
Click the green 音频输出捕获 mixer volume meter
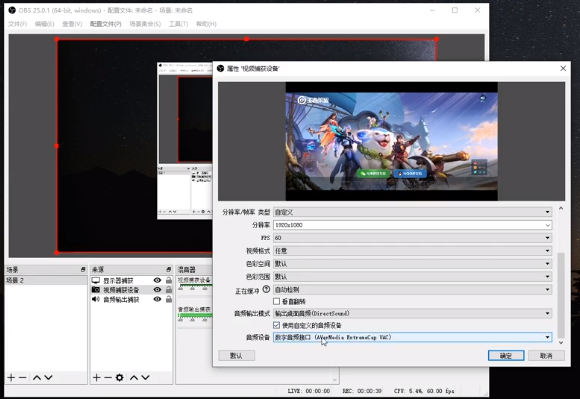click(195, 315)
